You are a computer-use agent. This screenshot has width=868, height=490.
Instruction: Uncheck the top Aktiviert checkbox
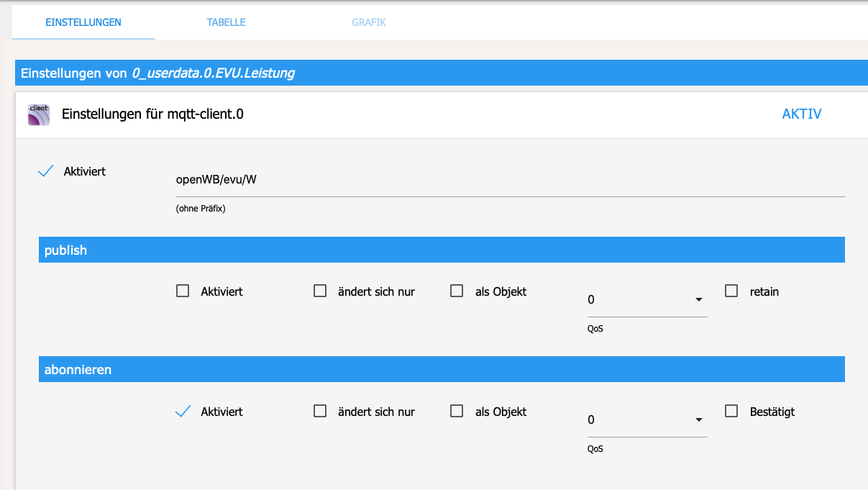tap(46, 171)
